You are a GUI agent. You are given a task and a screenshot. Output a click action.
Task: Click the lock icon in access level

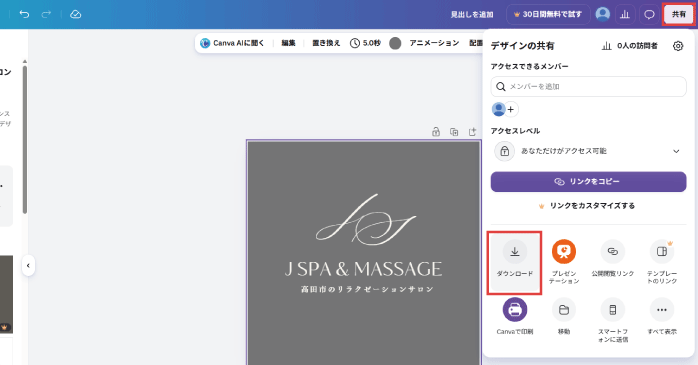(x=504, y=151)
